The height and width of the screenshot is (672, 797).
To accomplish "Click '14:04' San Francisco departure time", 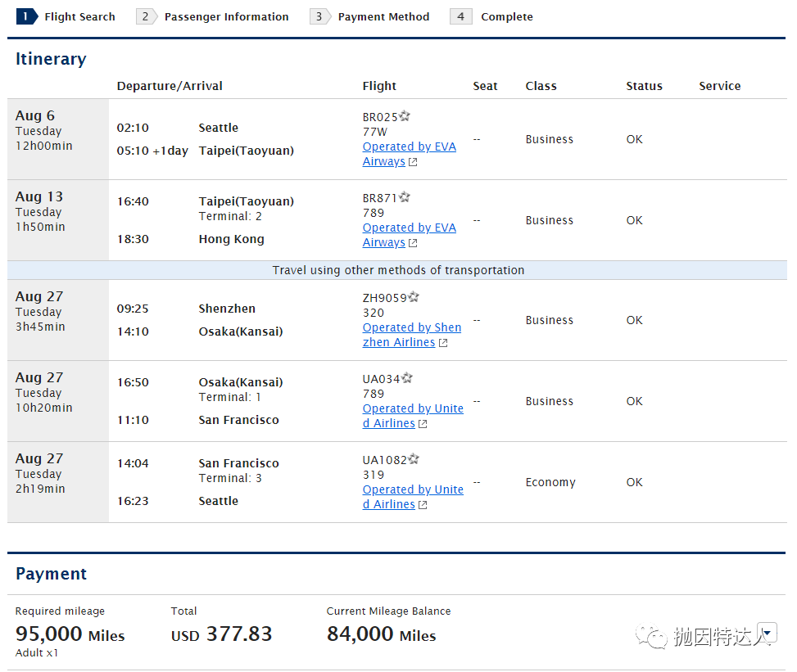I will (133, 463).
